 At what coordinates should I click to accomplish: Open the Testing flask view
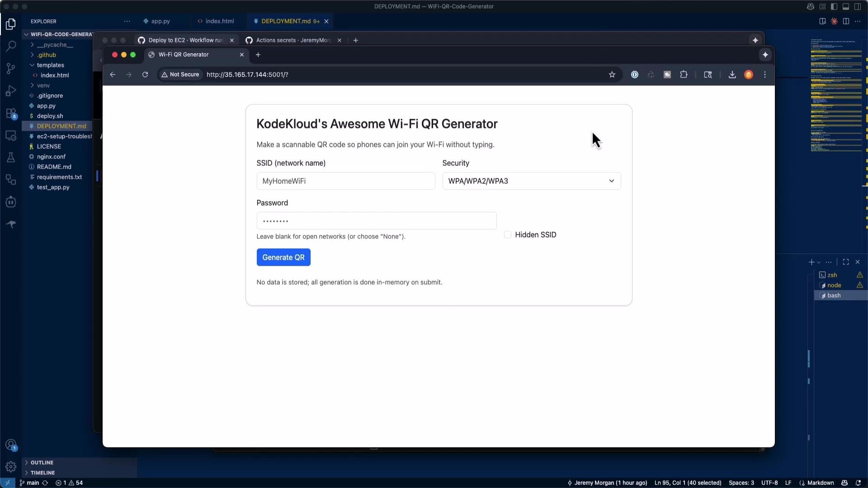coord(11,157)
